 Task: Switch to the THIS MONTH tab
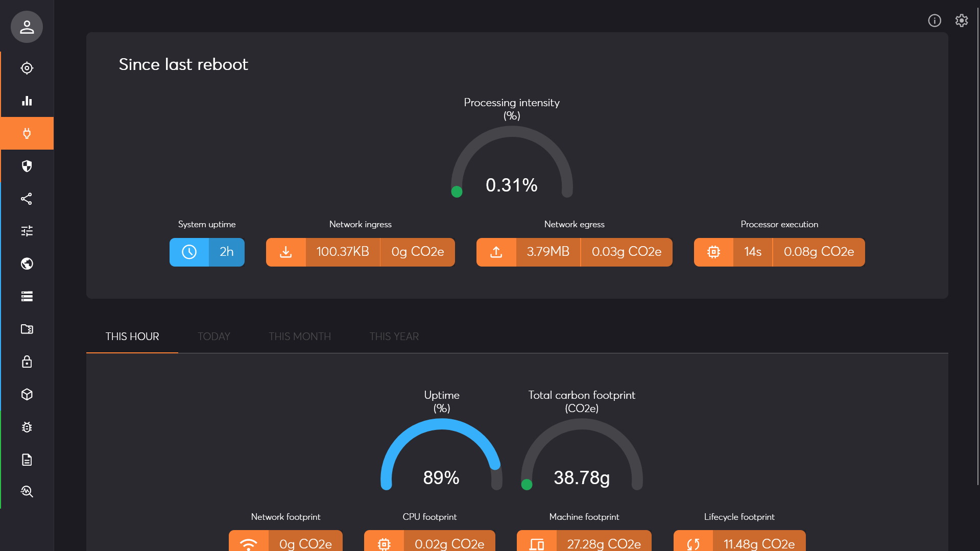click(299, 337)
